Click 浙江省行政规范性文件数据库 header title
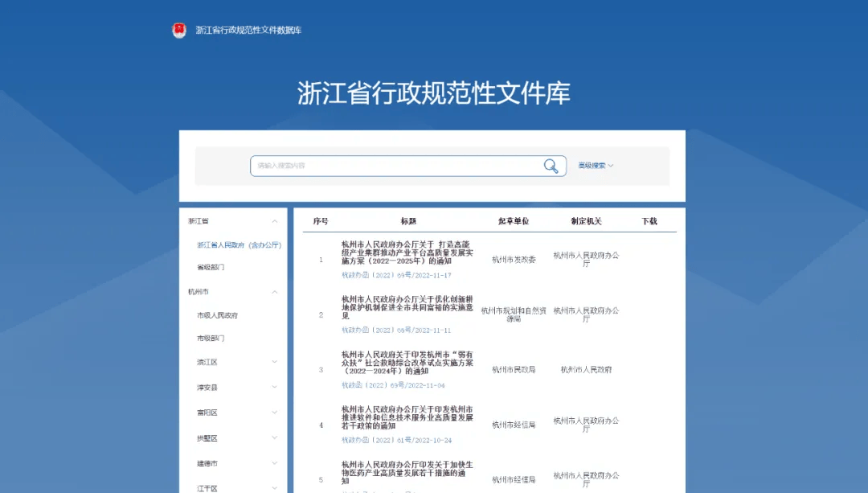The image size is (868, 493). click(x=248, y=31)
